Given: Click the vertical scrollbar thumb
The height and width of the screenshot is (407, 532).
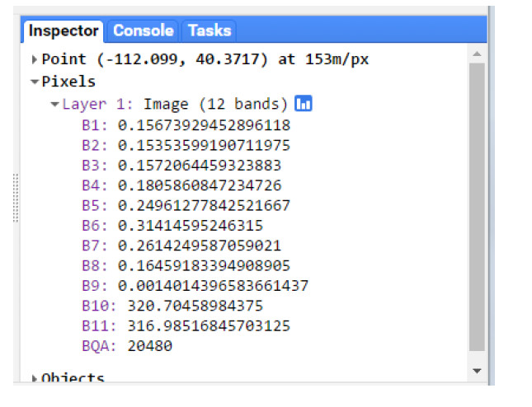Looking at the screenshot, I should click(476, 206).
